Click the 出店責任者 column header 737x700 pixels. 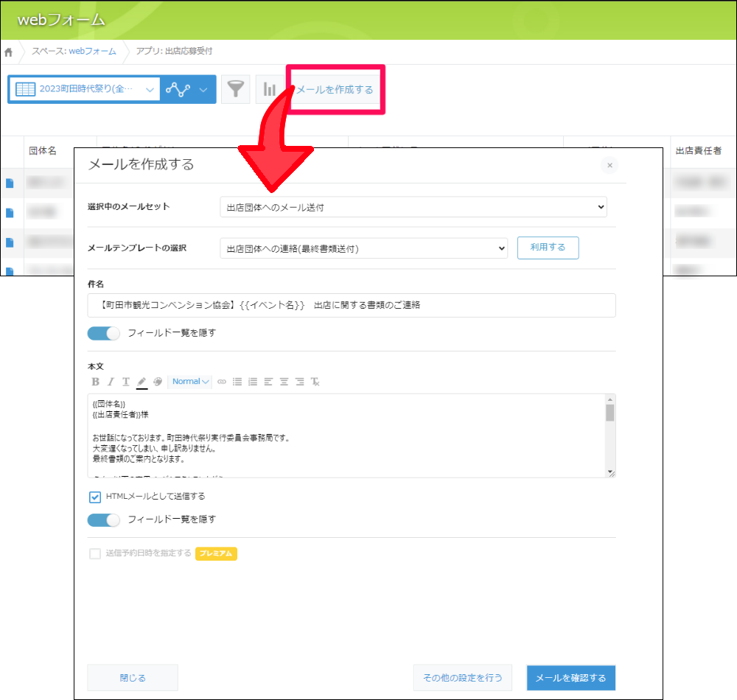point(699,151)
